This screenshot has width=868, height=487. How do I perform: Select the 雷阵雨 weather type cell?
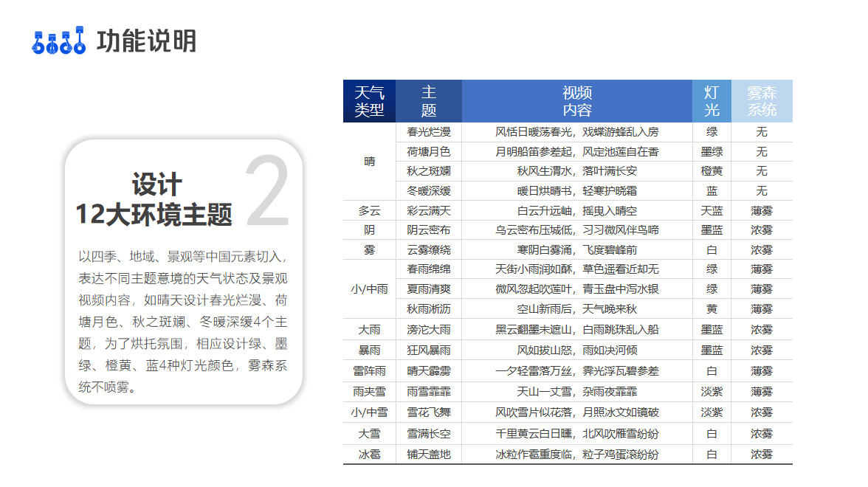[x=369, y=371]
